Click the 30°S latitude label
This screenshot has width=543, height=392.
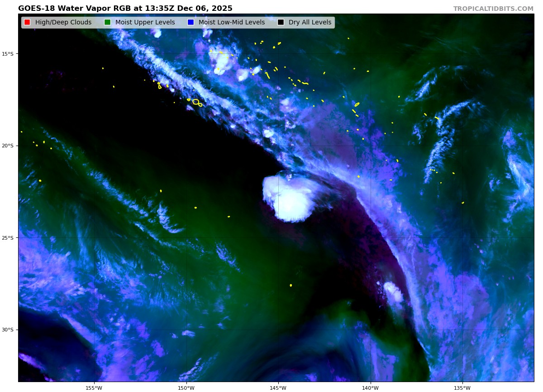tap(8, 330)
